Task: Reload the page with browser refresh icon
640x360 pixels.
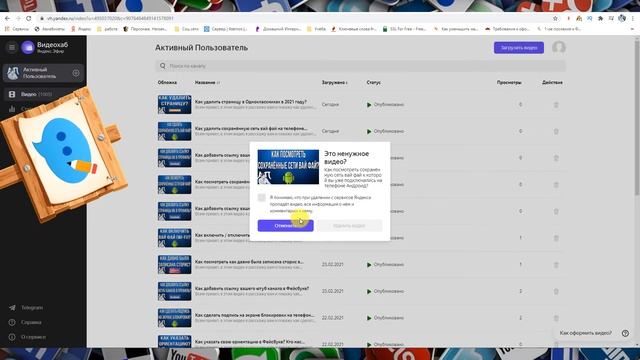Action: (x=29, y=18)
